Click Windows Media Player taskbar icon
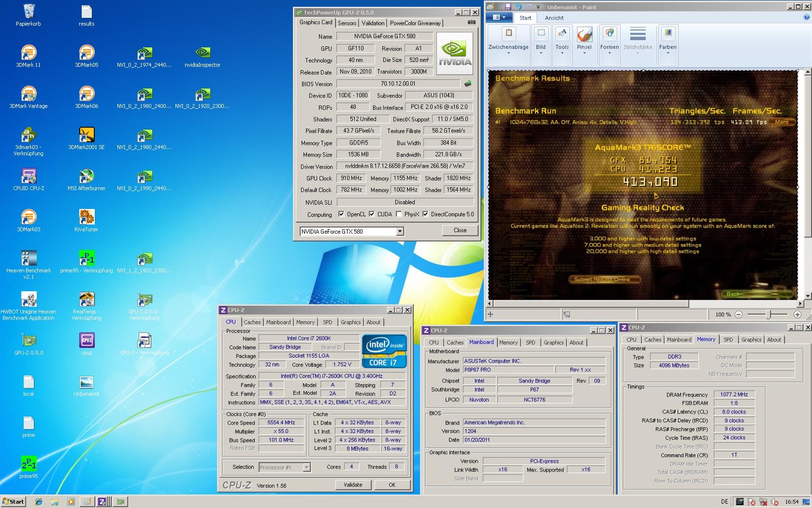 [x=71, y=501]
